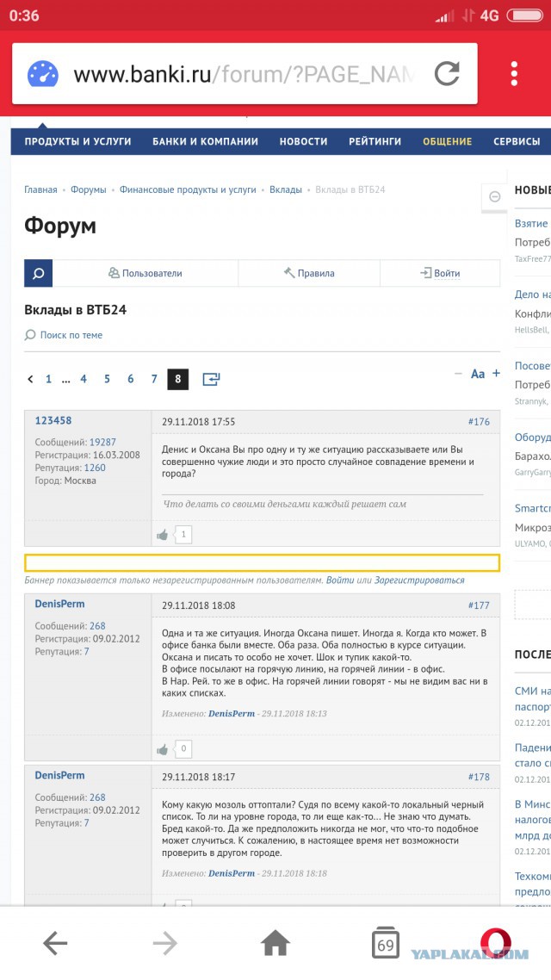Open post permalink #178

pyautogui.click(x=479, y=777)
